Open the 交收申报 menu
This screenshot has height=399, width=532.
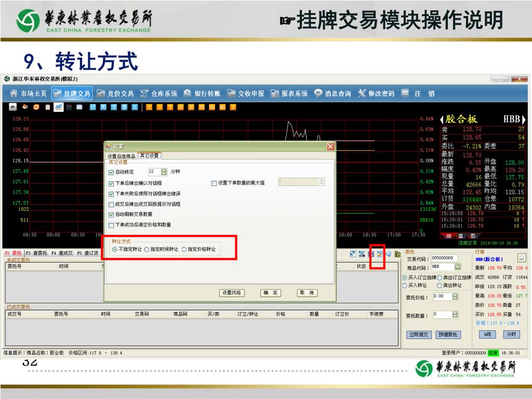pyautogui.click(x=246, y=94)
